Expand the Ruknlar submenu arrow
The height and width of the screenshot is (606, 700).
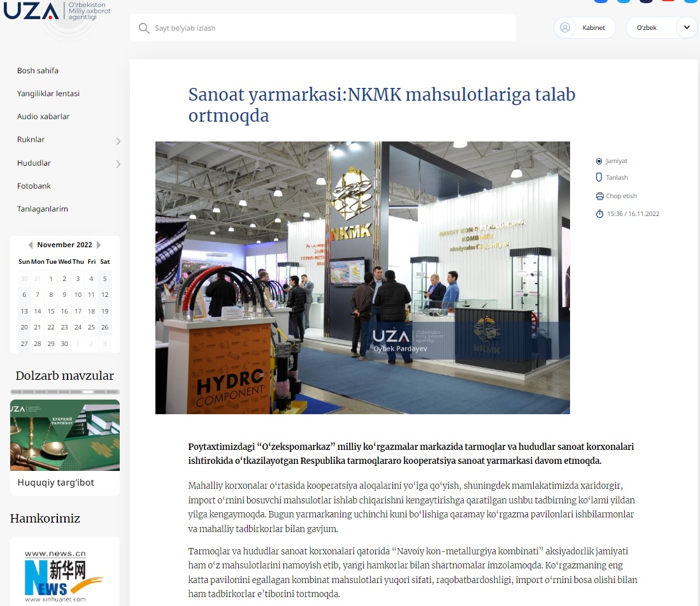tap(118, 141)
